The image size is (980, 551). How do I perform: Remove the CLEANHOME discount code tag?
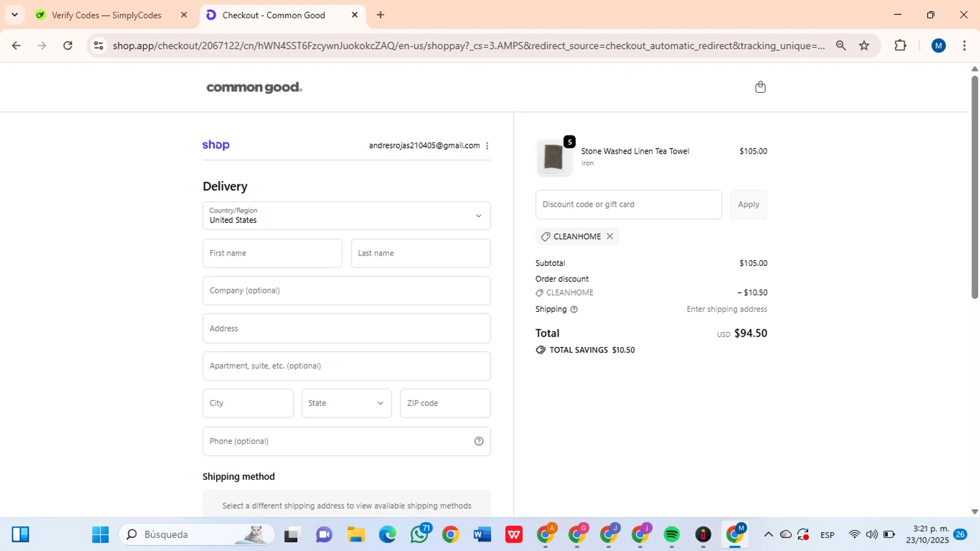610,236
